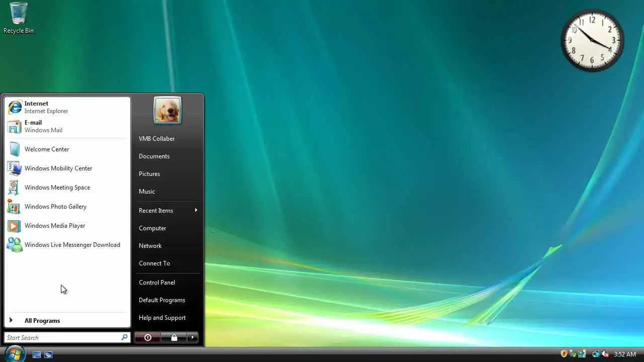Viewport: 644px width, 362px height.
Task: Click Switch between windows Quick Launch icon
Action: 48,354
